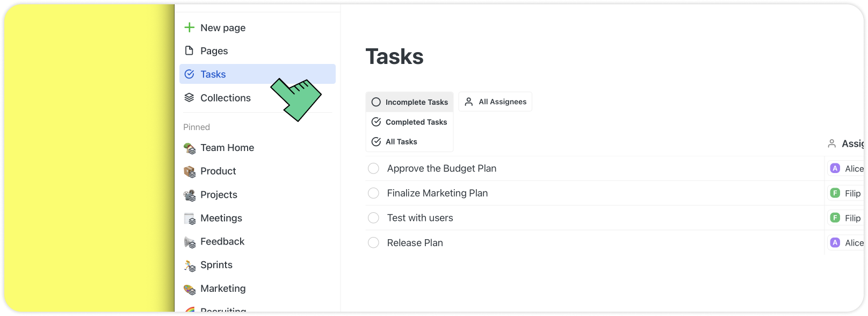Click the Collections stacked layers icon
Screen dimensions: 868x316
(189, 98)
